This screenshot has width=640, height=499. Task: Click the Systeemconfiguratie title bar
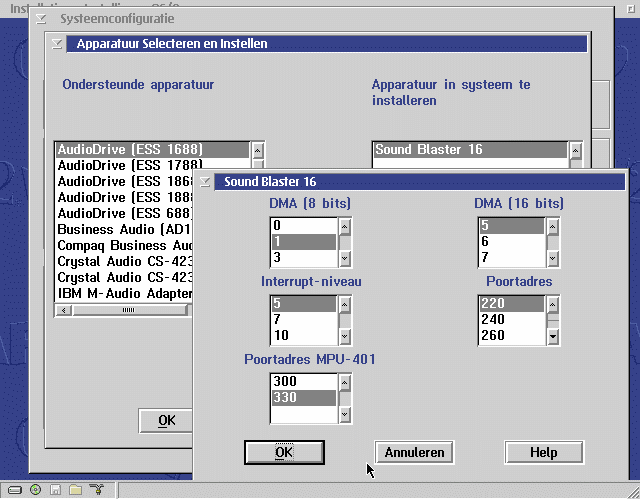(x=331, y=19)
